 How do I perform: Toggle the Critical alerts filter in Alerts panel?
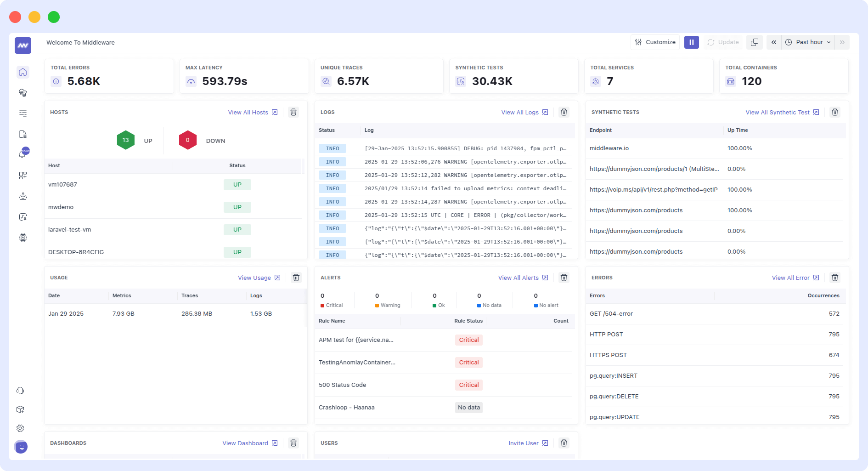pyautogui.click(x=332, y=301)
